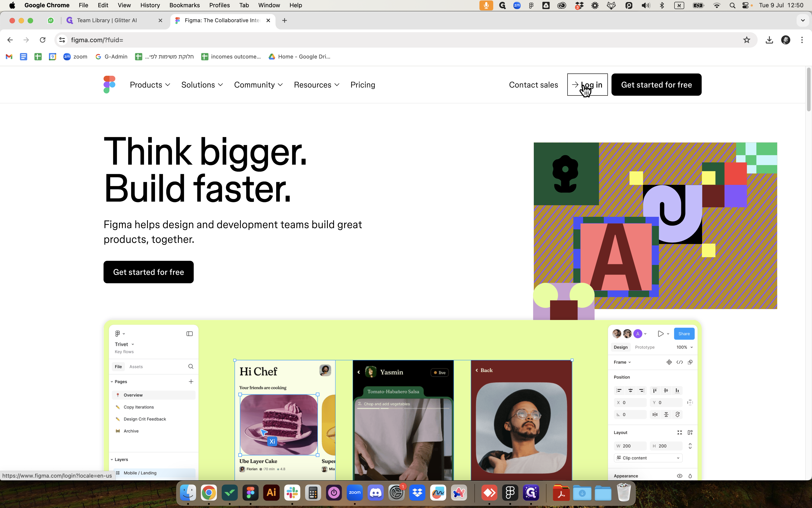This screenshot has height=508, width=812.
Task: Select the Assets tab in left panel
Action: [x=136, y=366]
